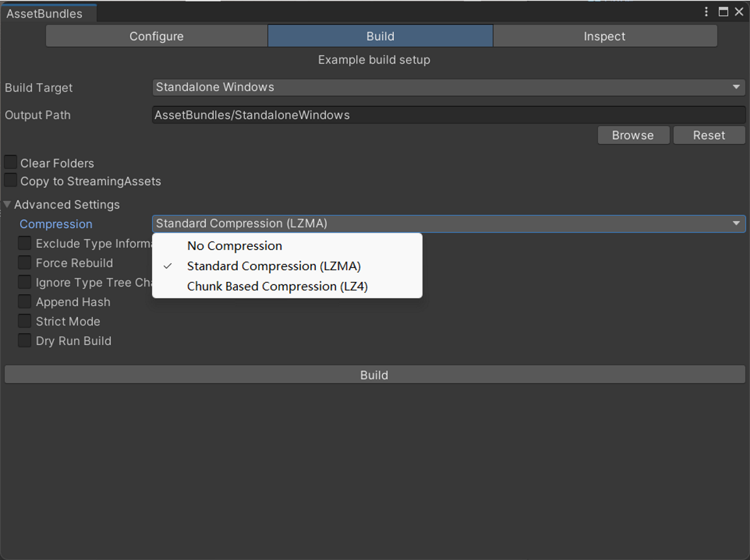The width and height of the screenshot is (750, 560).
Task: Click the Output Path text field
Action: coord(448,115)
